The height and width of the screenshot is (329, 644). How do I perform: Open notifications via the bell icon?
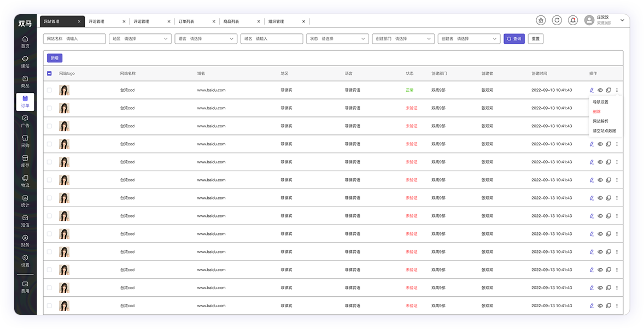point(573,20)
